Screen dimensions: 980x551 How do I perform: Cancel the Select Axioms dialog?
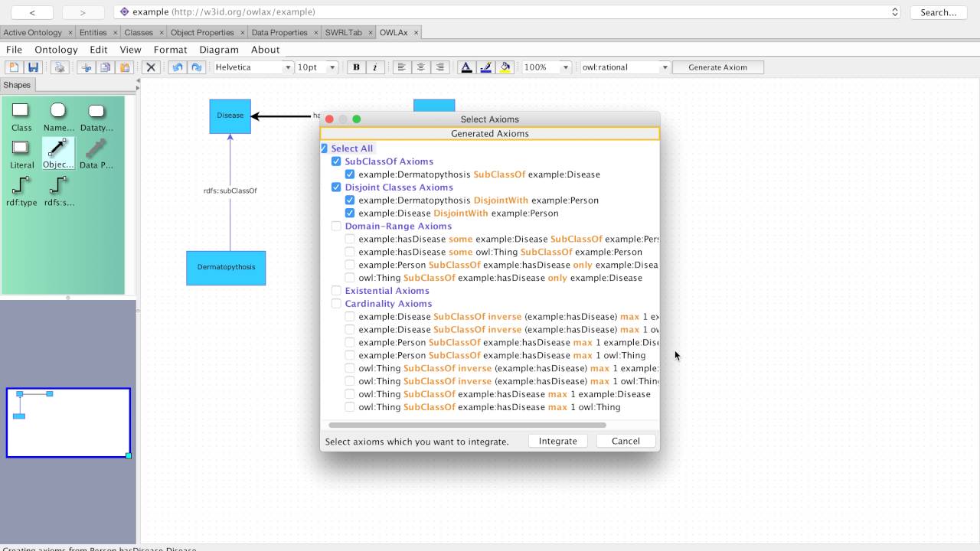(x=626, y=441)
